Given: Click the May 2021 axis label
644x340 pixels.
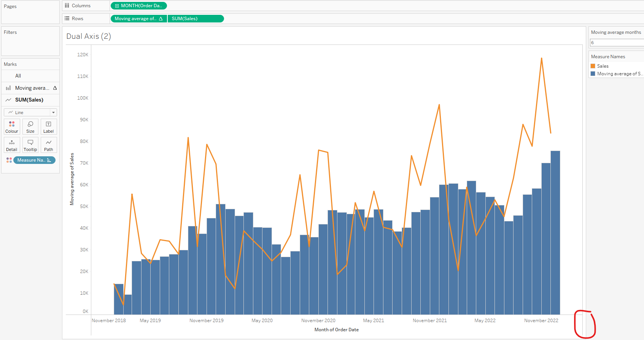Looking at the screenshot, I should click(374, 321).
